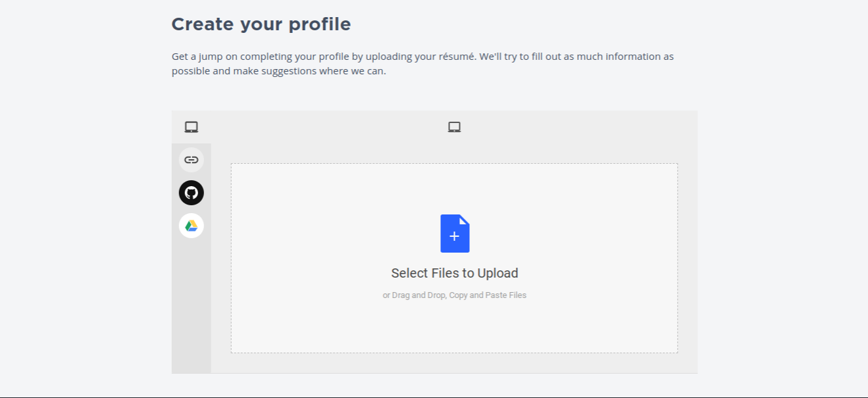Click the word Upload in the drop zone
Viewport: 868px width, 398px height.
[498, 273]
